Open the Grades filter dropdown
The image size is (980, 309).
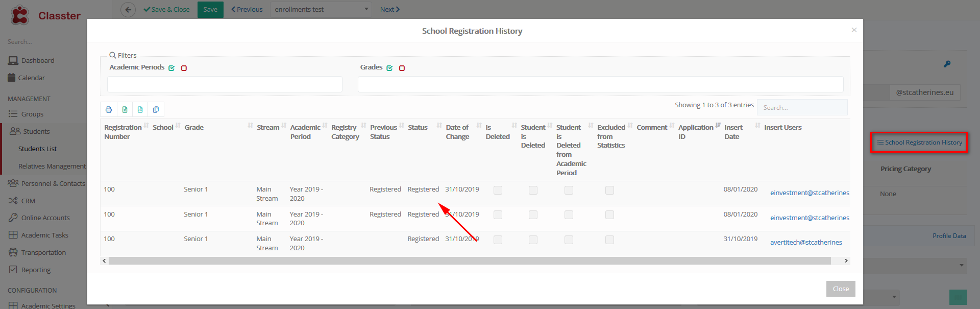click(x=600, y=84)
